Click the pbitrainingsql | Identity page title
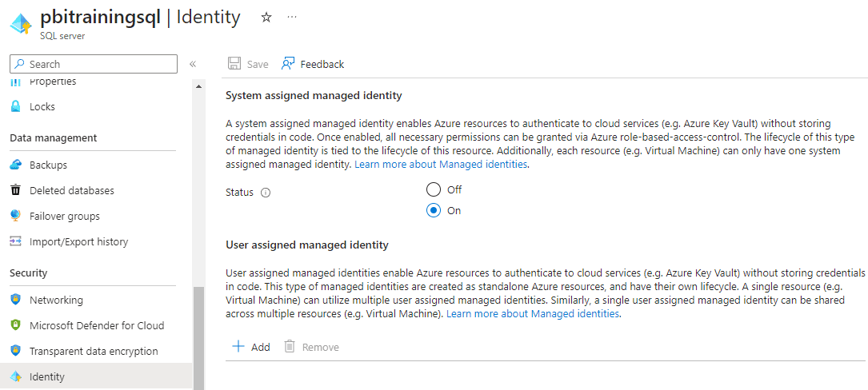868x390 pixels. tap(141, 17)
